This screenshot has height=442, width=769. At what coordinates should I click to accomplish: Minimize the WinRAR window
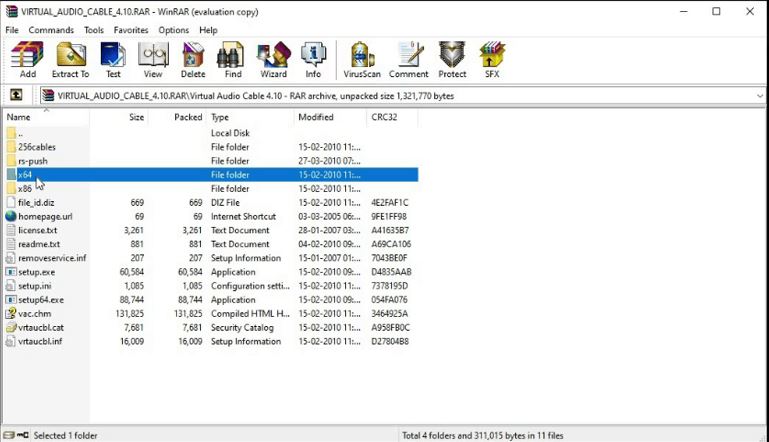click(x=684, y=11)
